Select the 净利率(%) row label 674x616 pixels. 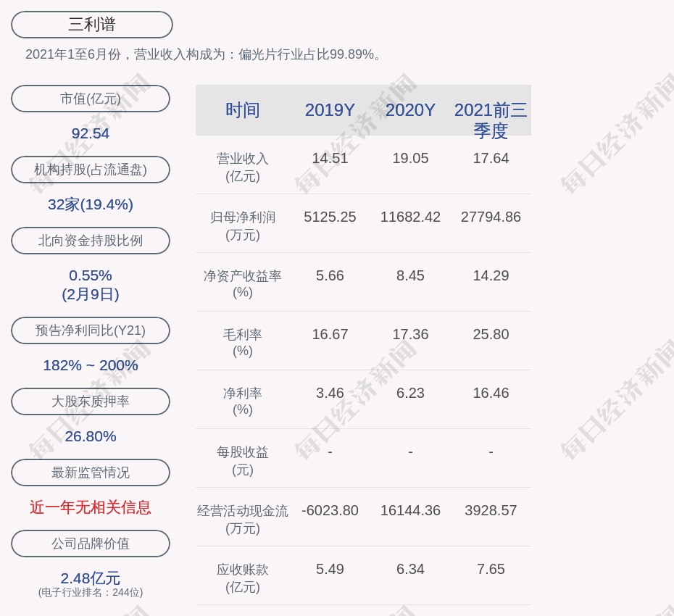(243, 401)
